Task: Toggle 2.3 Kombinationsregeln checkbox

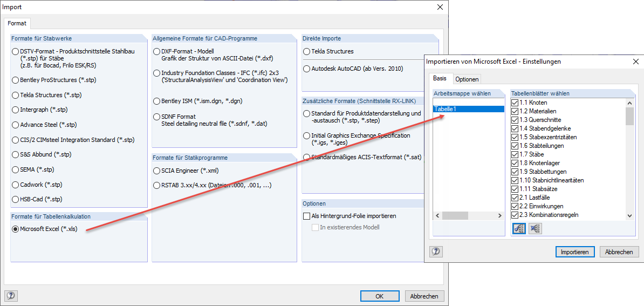Action: coord(515,215)
